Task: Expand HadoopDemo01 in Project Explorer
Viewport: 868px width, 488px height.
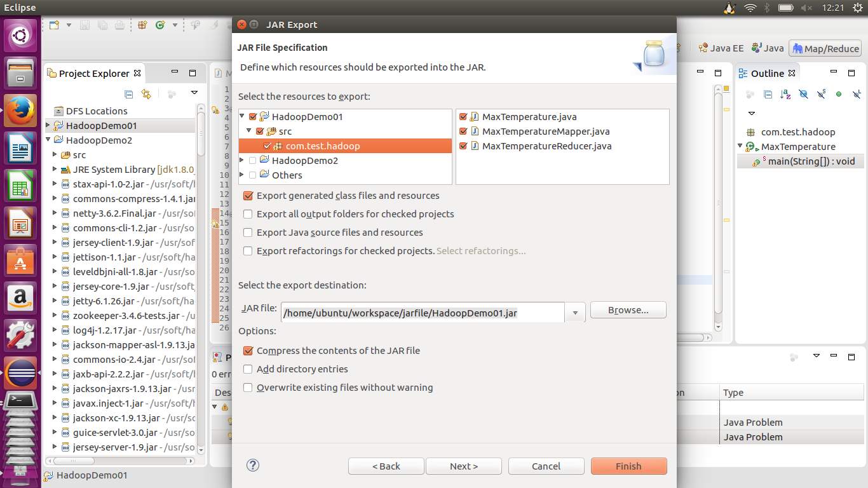Action: (x=48, y=126)
